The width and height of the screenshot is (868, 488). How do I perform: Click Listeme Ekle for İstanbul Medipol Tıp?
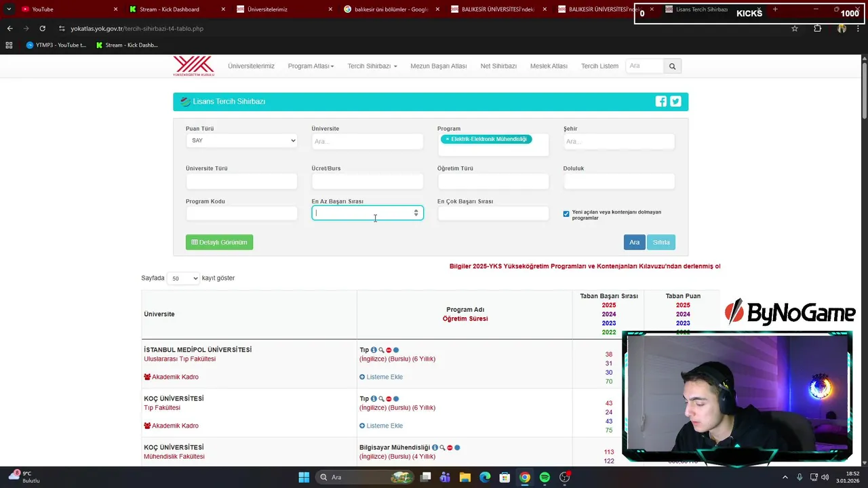[x=381, y=377]
